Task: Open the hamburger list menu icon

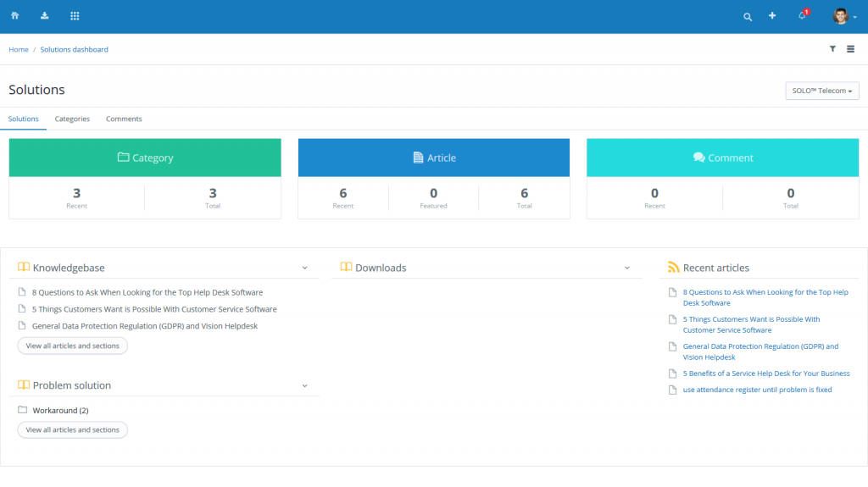Action: (850, 49)
